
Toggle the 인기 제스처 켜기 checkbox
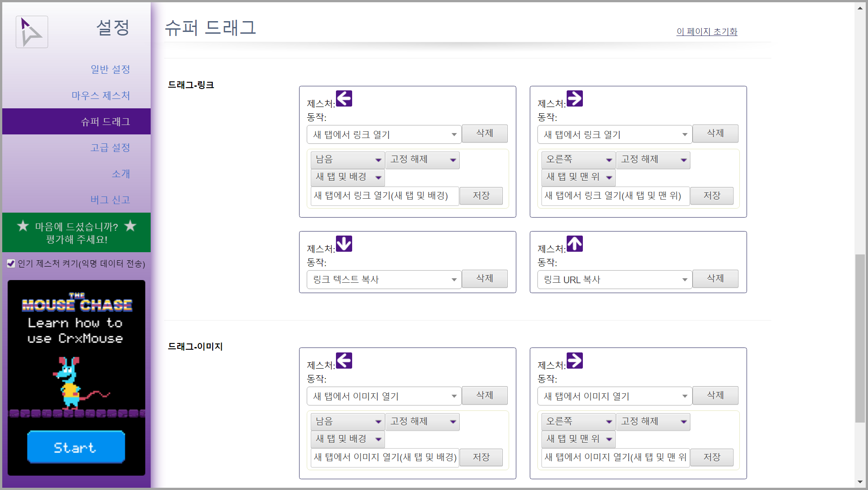coord(11,263)
